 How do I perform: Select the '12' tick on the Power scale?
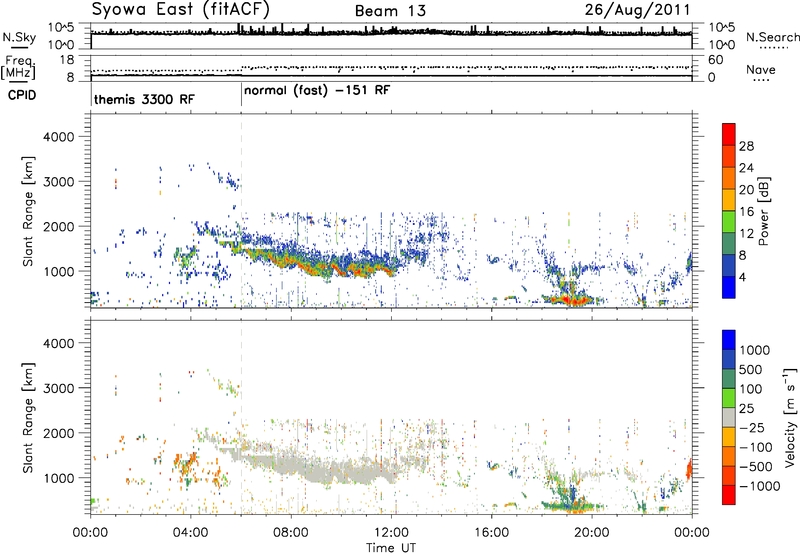coord(746,234)
